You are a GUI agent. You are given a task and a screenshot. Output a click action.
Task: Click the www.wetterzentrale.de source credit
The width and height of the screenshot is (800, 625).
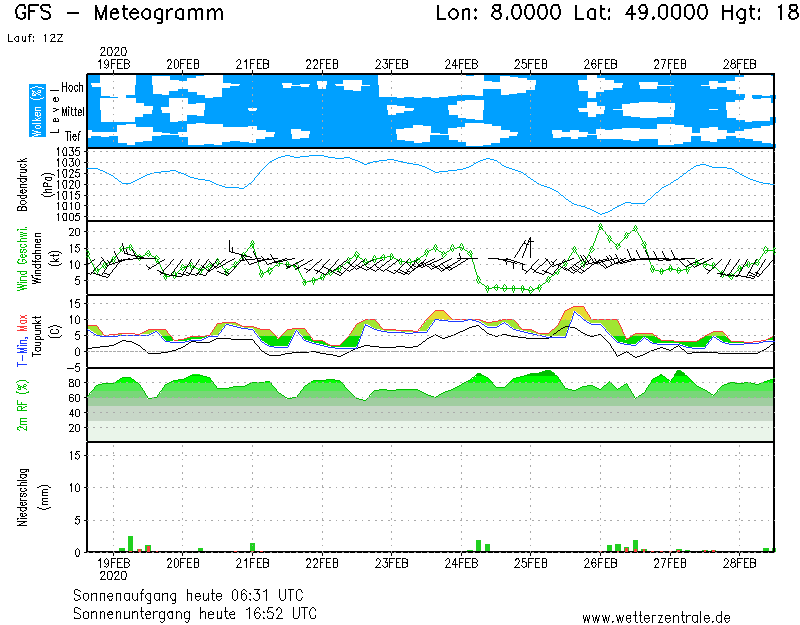(656, 618)
